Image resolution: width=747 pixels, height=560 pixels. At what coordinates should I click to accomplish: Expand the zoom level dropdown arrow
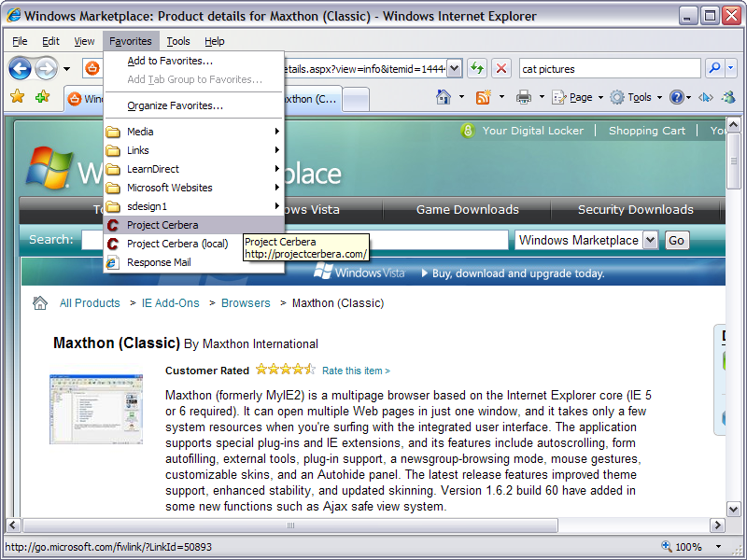click(717, 547)
